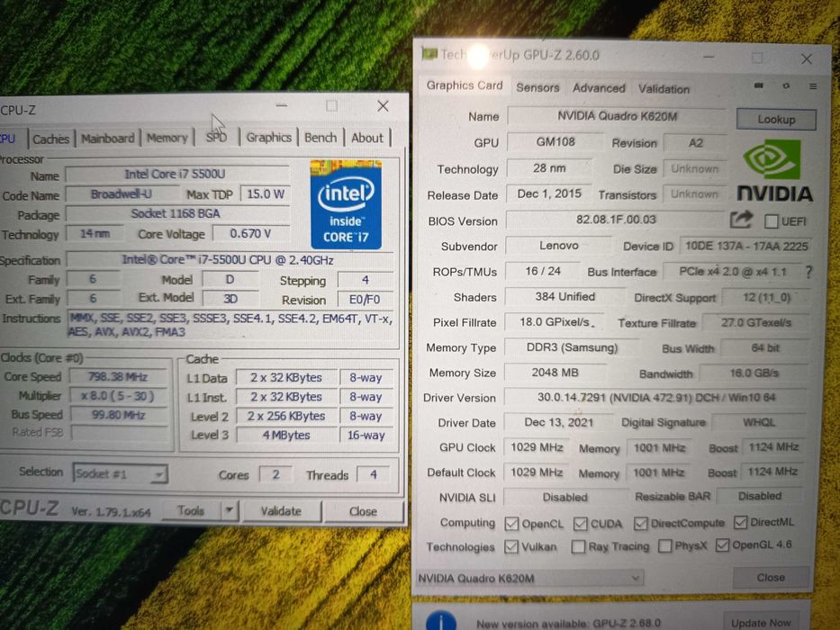
Task: Select the Graphics Card tab in GPU-Z
Action: [464, 85]
